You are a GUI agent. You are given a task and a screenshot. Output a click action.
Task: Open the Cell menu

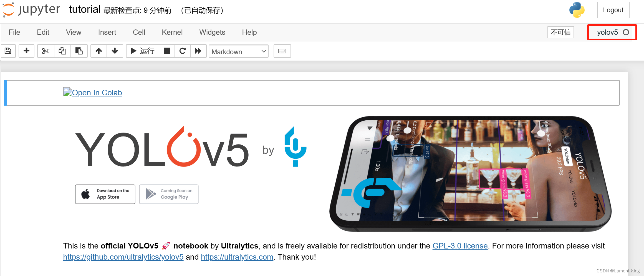tap(139, 32)
